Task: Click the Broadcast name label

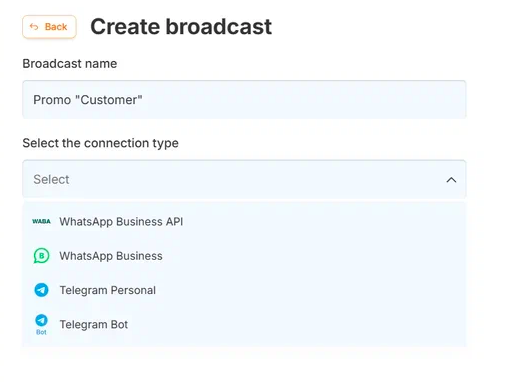Action: click(x=70, y=63)
